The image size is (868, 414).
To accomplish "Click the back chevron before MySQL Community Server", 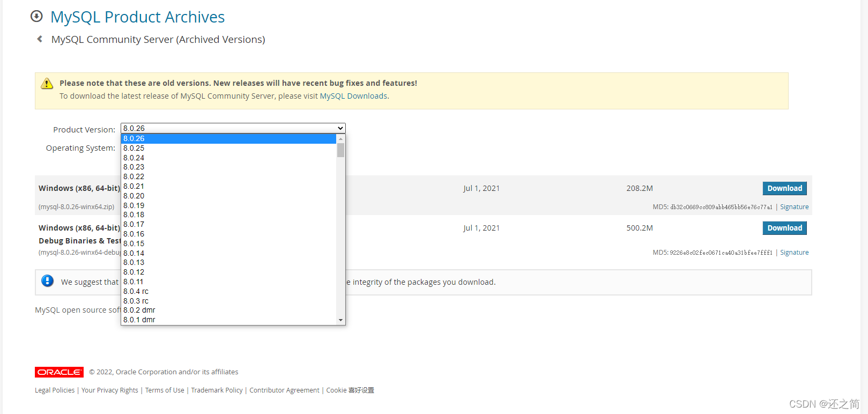I will (x=40, y=39).
